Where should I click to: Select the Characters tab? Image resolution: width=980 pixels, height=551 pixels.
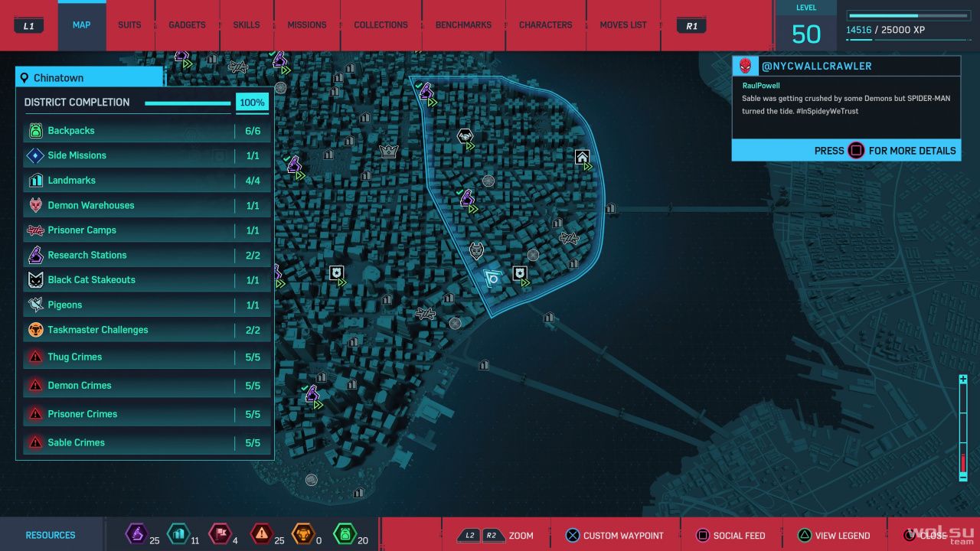[x=546, y=25]
